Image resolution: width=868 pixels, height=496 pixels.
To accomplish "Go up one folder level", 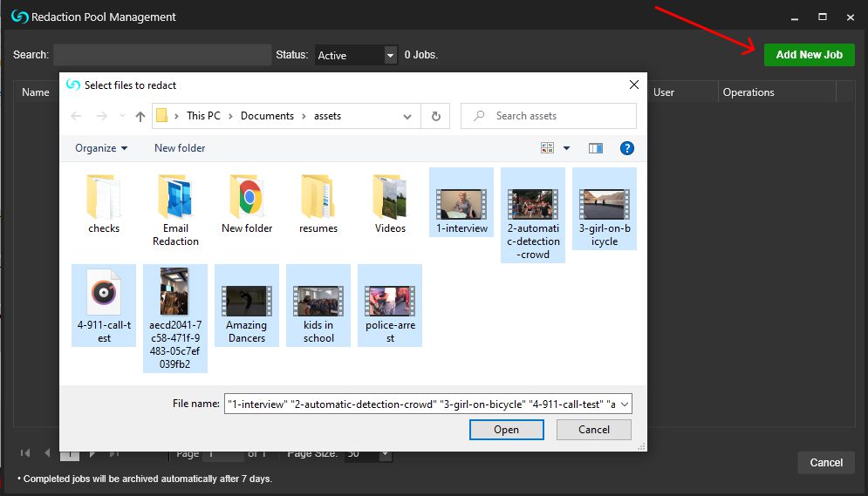I will (140, 116).
